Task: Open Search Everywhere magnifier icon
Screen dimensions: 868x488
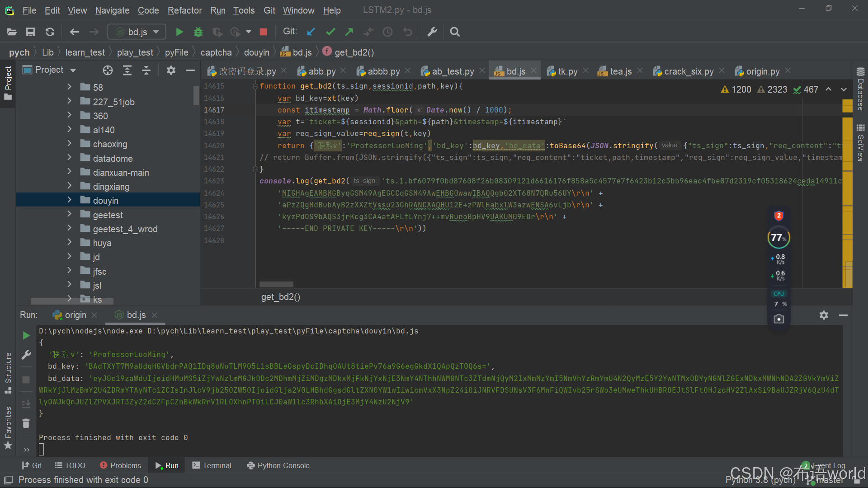Action: (x=455, y=32)
